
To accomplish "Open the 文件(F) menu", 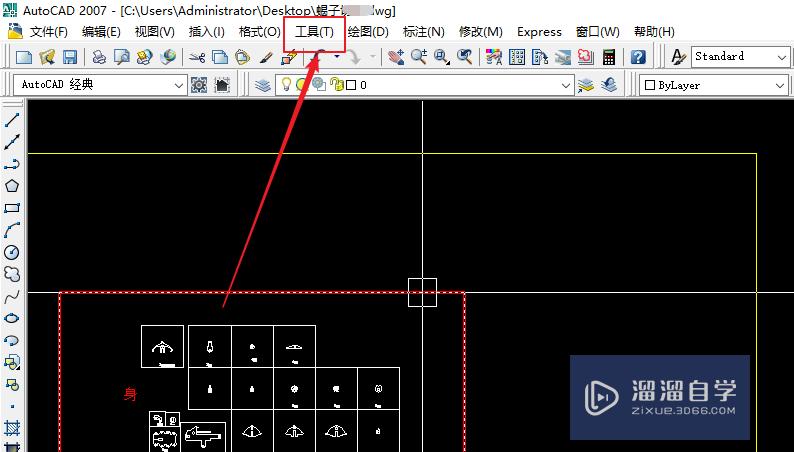I will pos(49,32).
